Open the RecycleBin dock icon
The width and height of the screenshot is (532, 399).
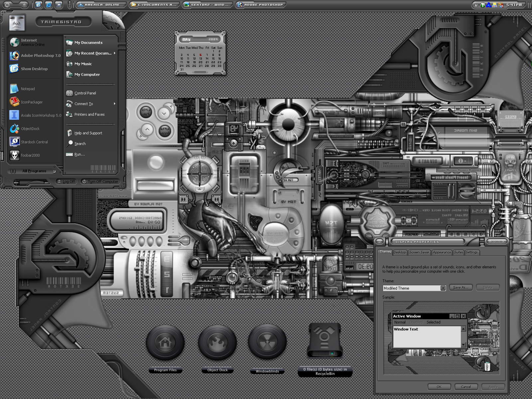tap(325, 340)
